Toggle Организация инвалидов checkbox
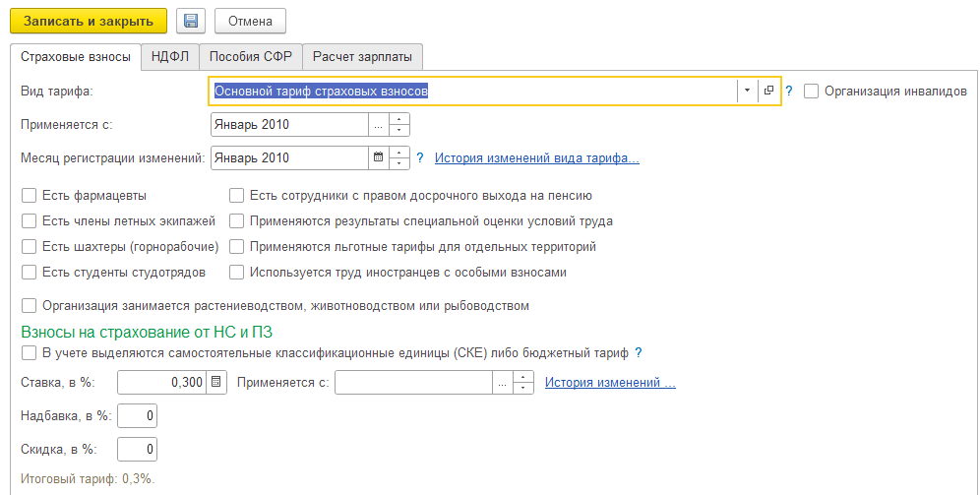980x495 pixels. pyautogui.click(x=811, y=92)
